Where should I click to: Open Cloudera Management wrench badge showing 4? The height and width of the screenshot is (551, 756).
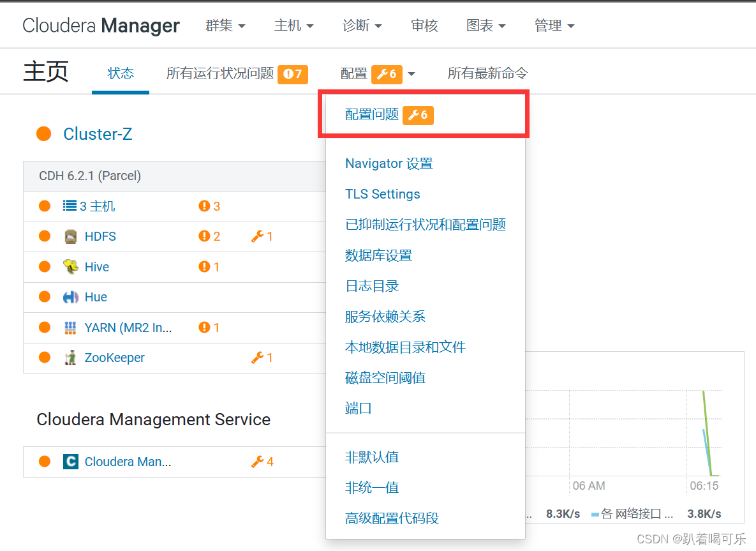coord(262,462)
